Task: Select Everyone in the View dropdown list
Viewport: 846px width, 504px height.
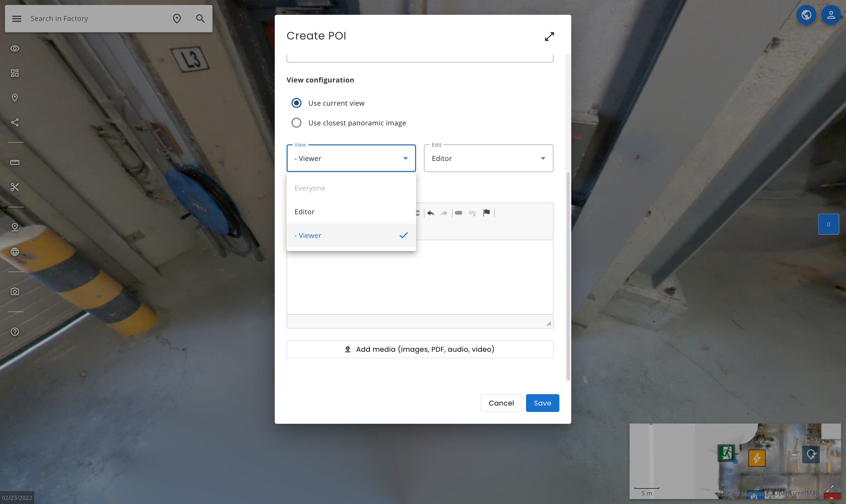Action: tap(310, 188)
